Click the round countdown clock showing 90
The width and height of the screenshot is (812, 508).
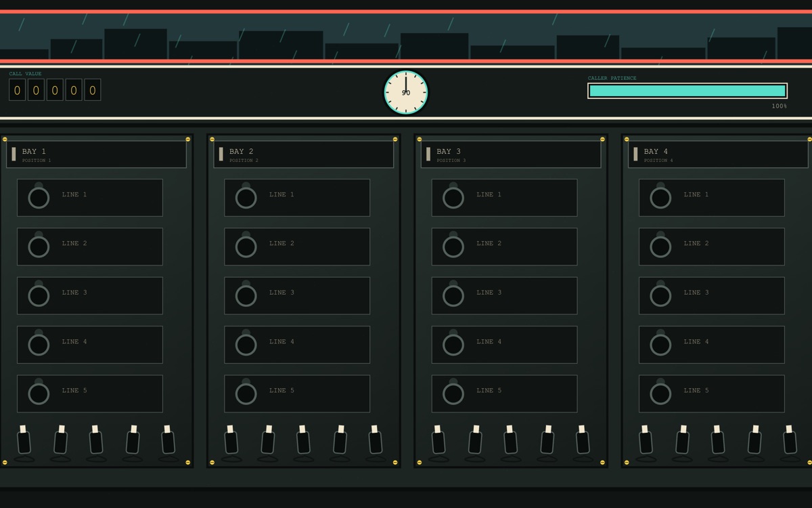pos(406,92)
